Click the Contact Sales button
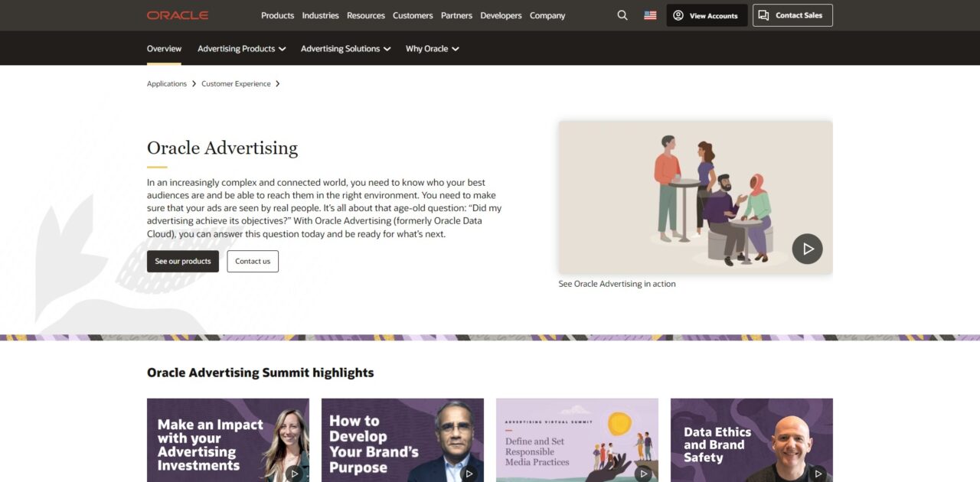Viewport: 980px width, 482px height. [792, 15]
